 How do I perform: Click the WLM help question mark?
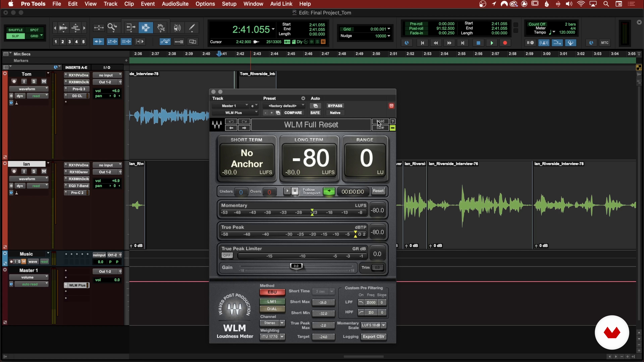click(392, 121)
